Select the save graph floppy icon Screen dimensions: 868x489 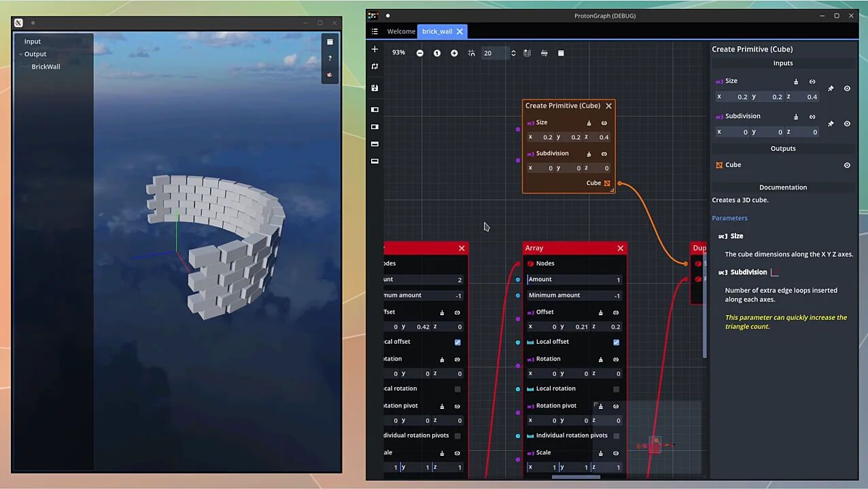coord(375,88)
